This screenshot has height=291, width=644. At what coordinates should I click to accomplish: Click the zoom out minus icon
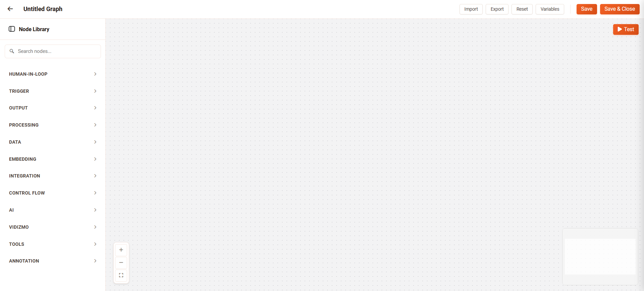121,263
